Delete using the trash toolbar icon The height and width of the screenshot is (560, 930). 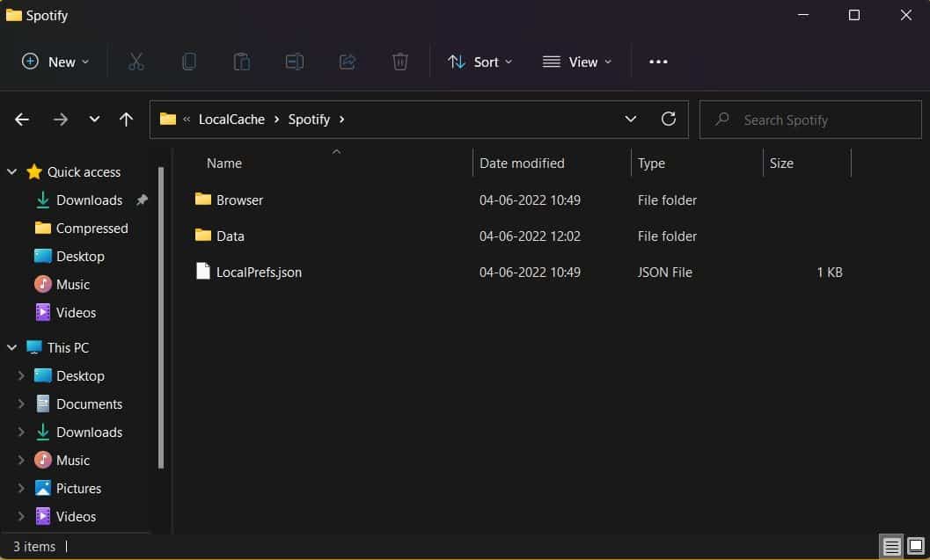coord(400,62)
